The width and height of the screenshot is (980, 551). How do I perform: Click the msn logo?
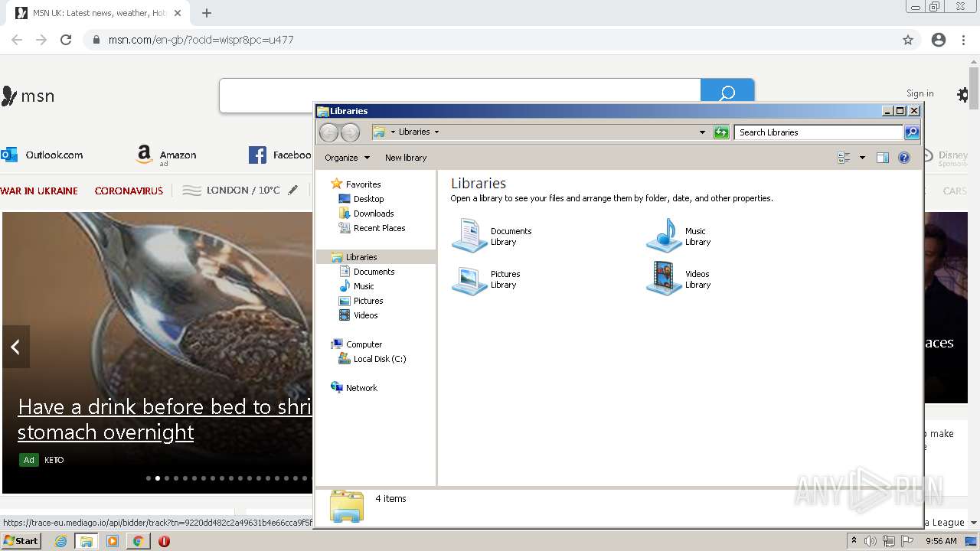[x=28, y=96]
